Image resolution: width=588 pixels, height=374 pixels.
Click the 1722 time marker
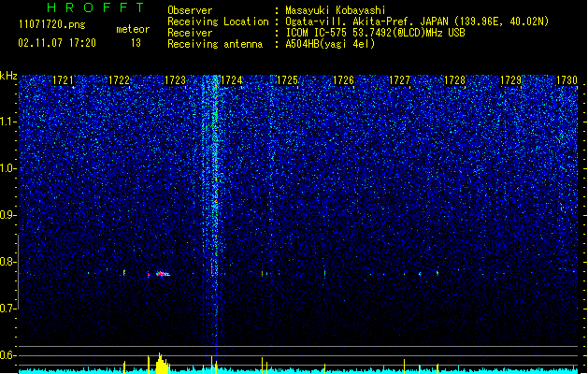click(x=119, y=80)
